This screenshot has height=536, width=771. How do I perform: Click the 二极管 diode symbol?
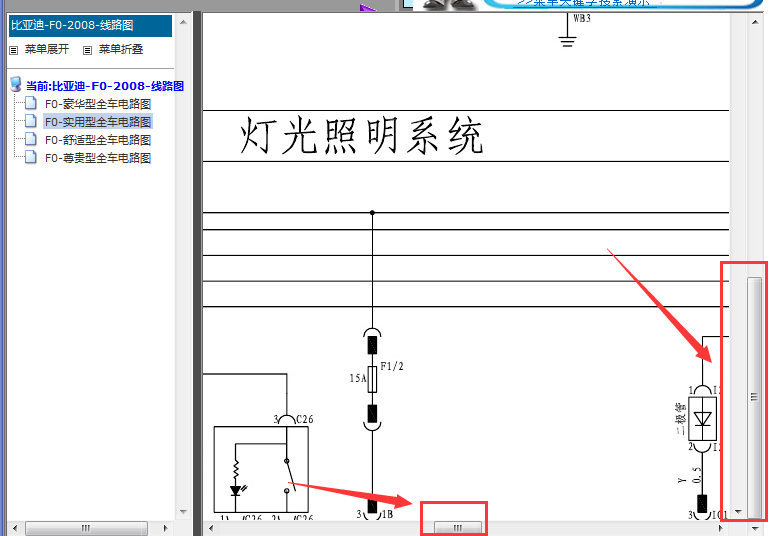(x=702, y=419)
